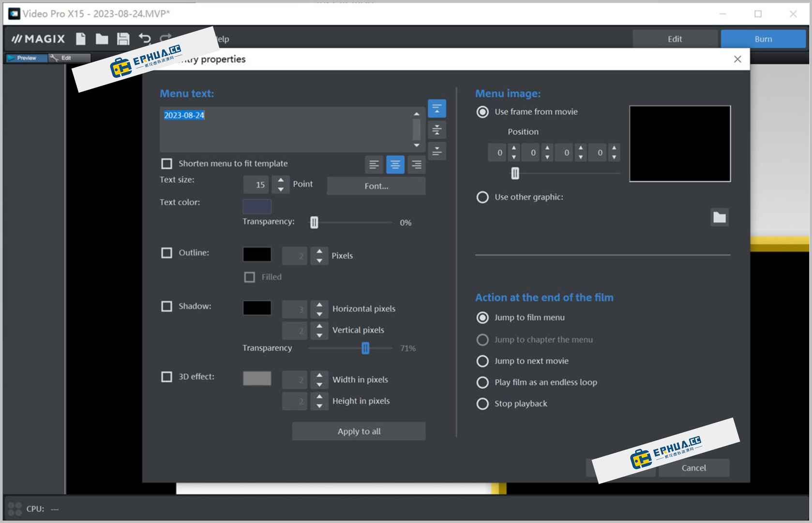This screenshot has width=812, height=523.
Task: Enable the Outline checkbox
Action: [167, 253]
